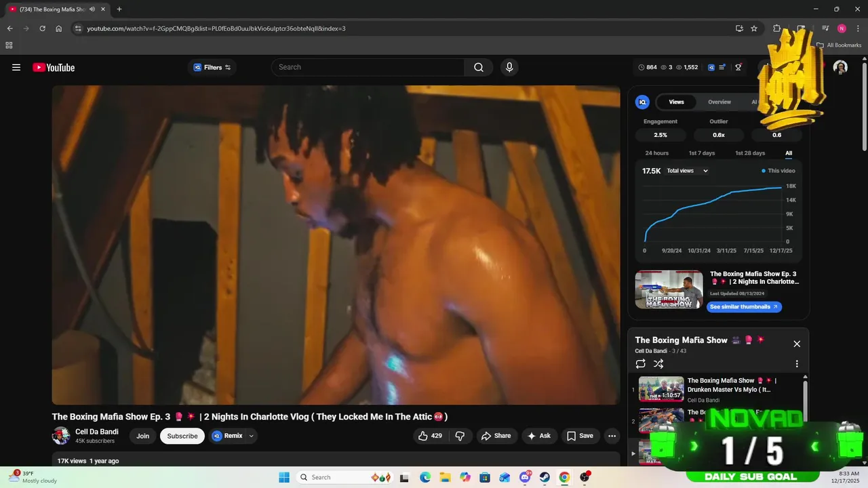This screenshot has width=868, height=488.
Task: Select the 1st 7 days range tab
Action: (702, 153)
